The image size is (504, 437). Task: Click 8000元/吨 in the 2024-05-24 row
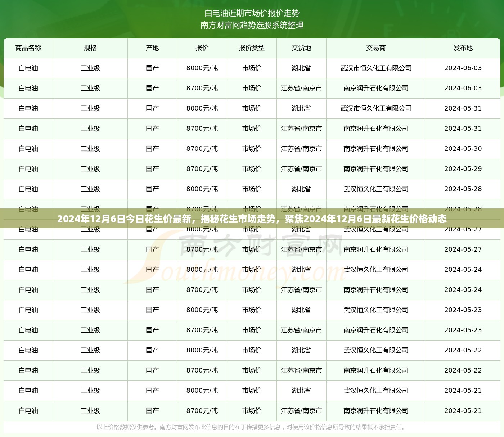click(x=202, y=270)
